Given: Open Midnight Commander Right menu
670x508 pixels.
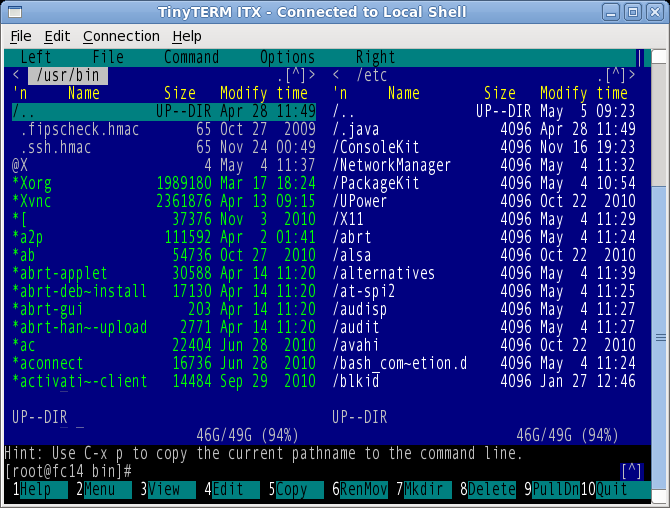Looking at the screenshot, I should (376, 57).
